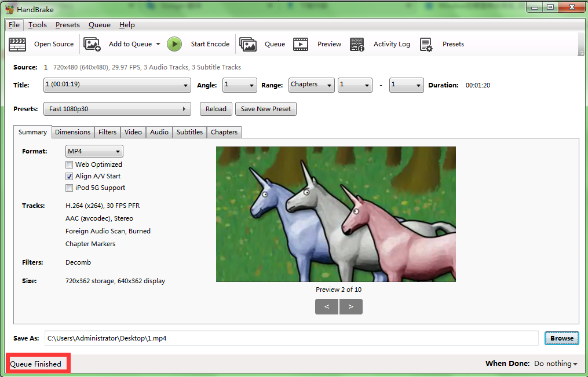The width and height of the screenshot is (588, 377).
Task: Open the Presets menu in menu bar
Action: click(68, 25)
